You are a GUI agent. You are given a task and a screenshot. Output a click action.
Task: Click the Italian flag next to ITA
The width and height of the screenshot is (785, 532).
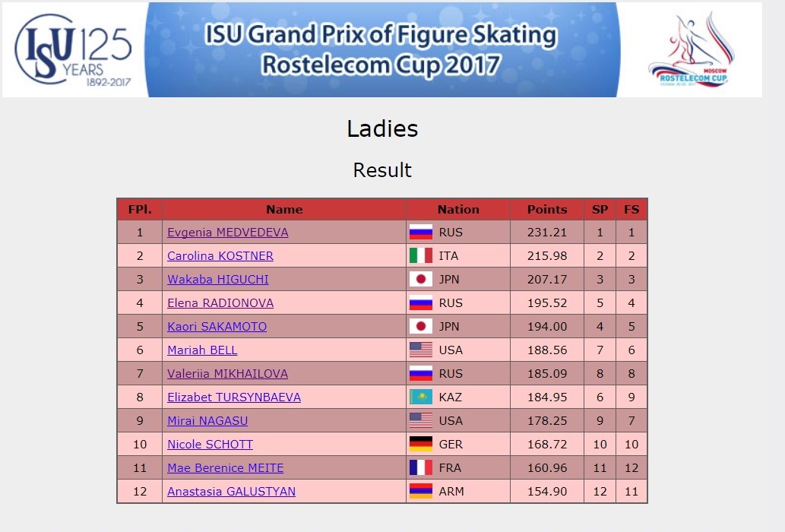(x=420, y=256)
